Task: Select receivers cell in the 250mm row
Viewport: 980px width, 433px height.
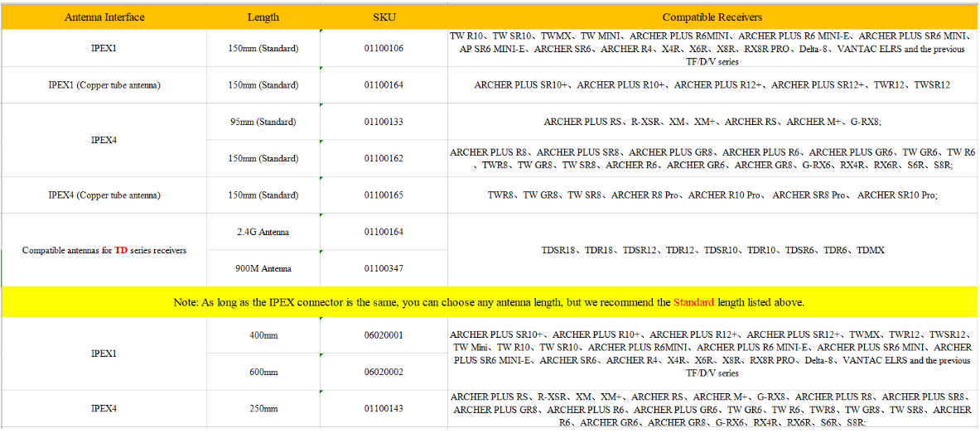Action: pos(714,409)
